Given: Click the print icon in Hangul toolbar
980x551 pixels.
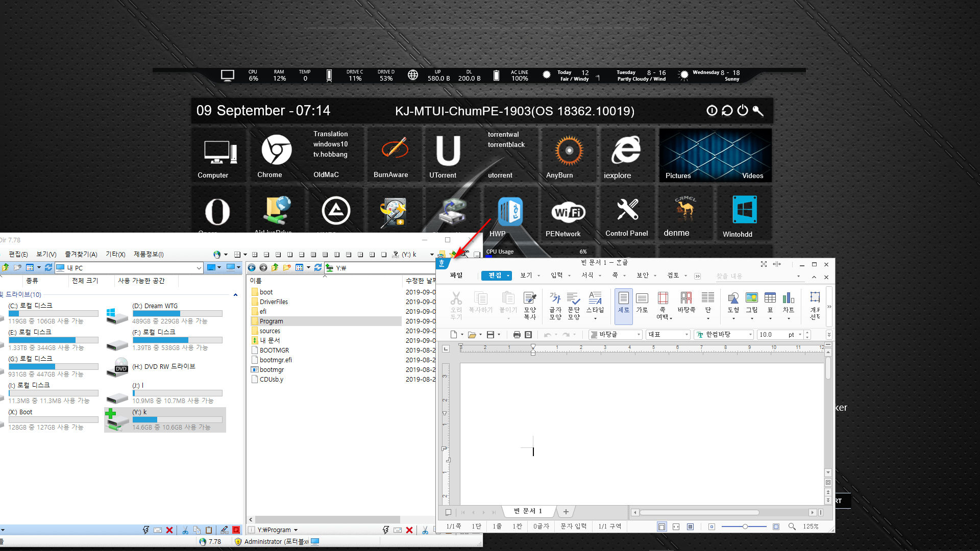Looking at the screenshot, I should point(517,335).
